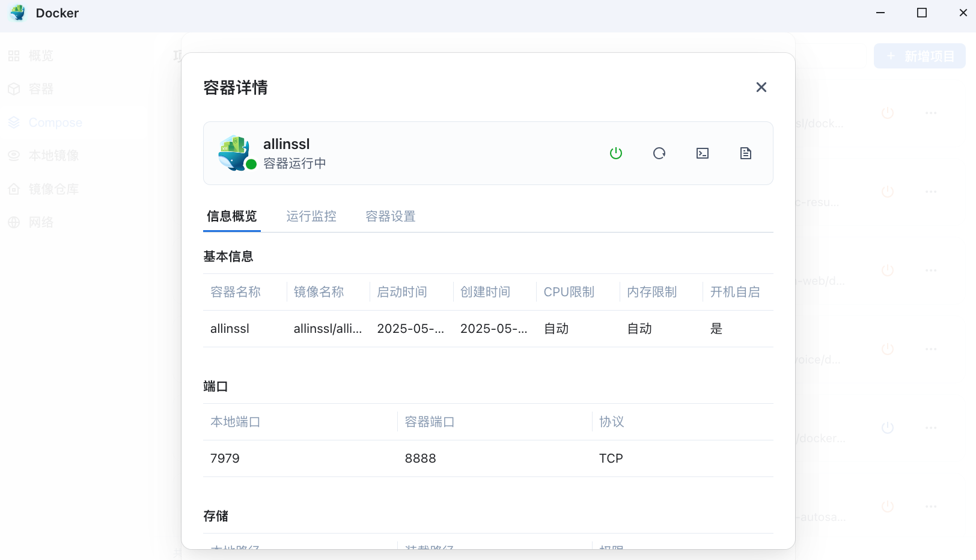Click the local port value 7979

coord(225,458)
